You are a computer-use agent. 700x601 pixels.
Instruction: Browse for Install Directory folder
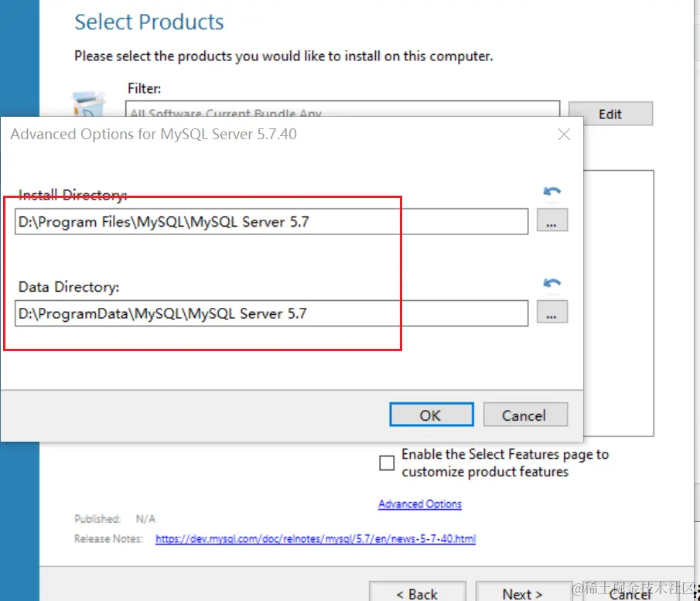click(551, 220)
